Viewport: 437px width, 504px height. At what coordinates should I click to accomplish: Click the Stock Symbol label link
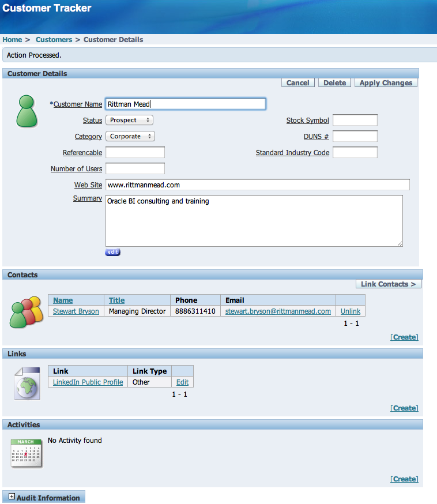308,120
